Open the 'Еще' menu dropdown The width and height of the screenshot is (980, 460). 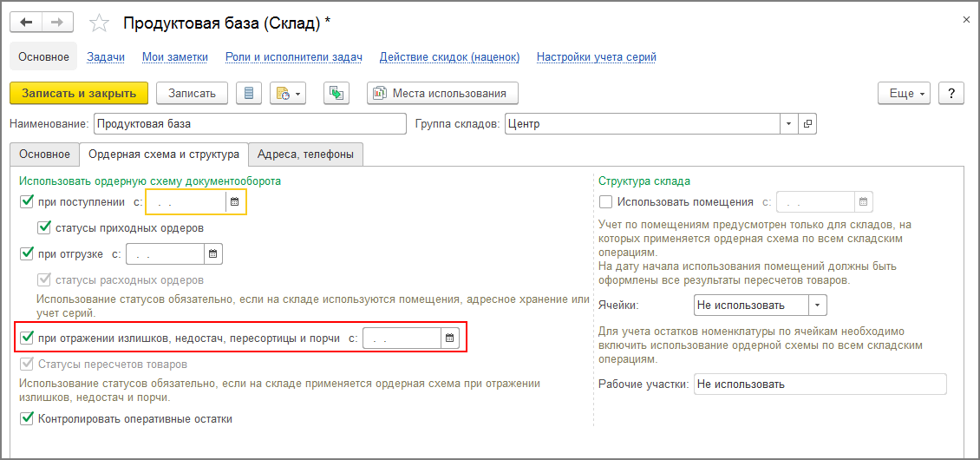tap(907, 93)
